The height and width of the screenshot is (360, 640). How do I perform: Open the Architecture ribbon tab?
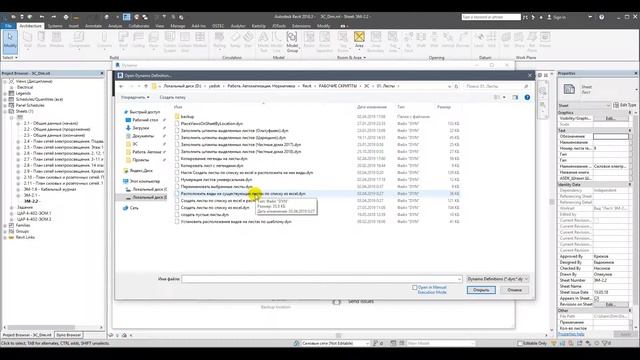coord(31,26)
